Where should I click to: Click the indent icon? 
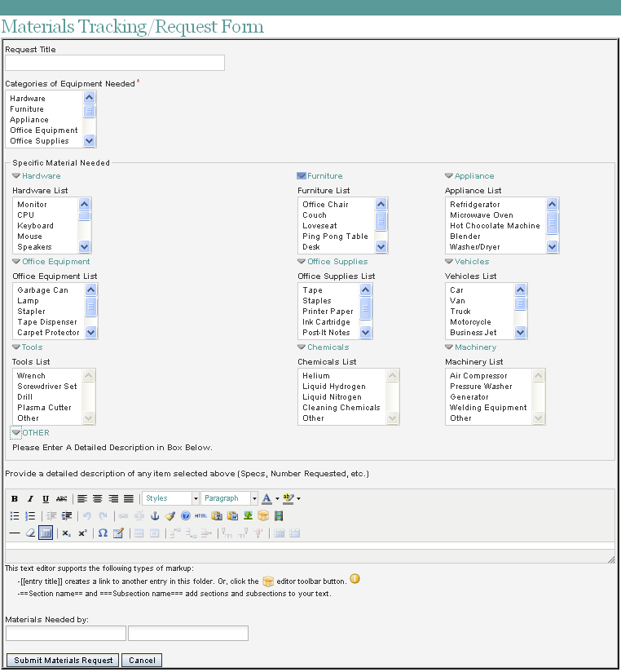[67, 516]
